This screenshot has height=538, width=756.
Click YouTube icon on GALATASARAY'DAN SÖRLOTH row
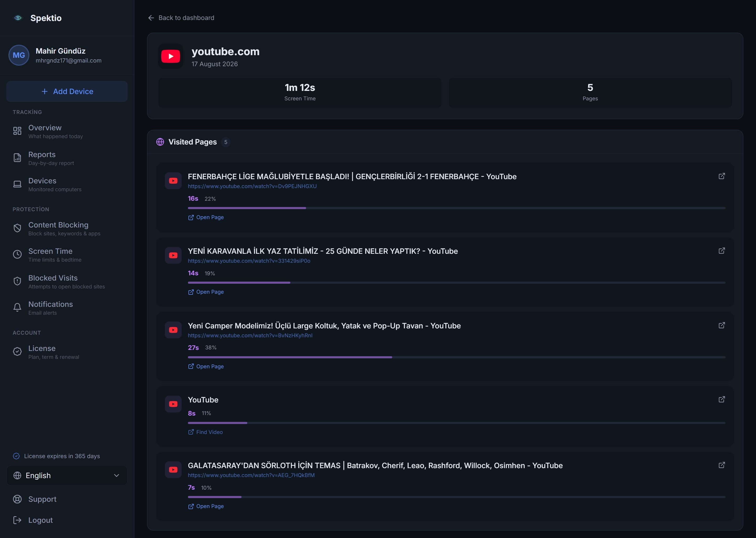[173, 470]
